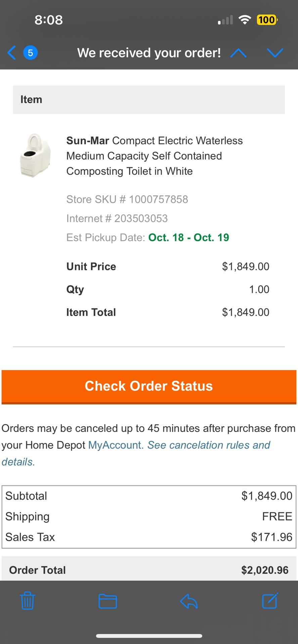The height and width of the screenshot is (644, 298).
Task: Reply using the arrow icon
Action: 189,601
